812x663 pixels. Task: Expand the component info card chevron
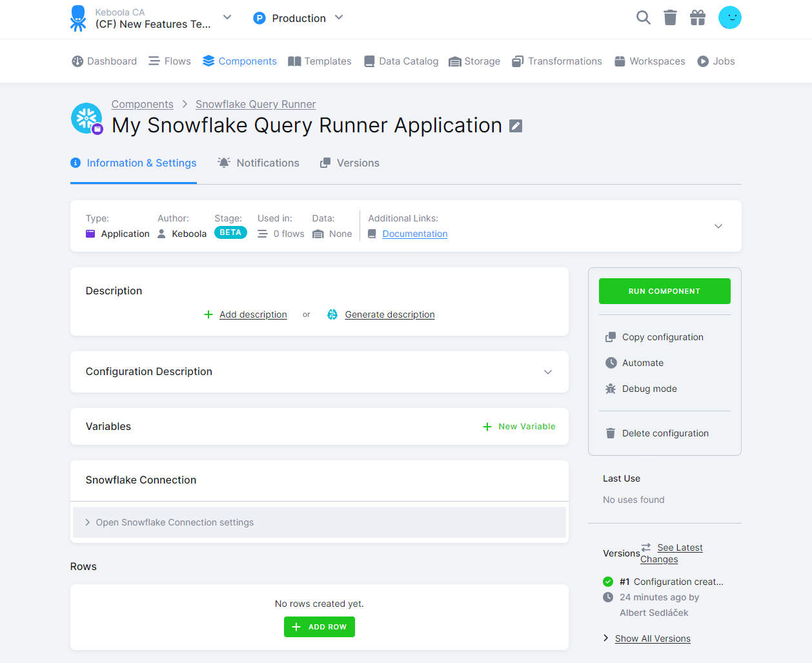(x=718, y=226)
